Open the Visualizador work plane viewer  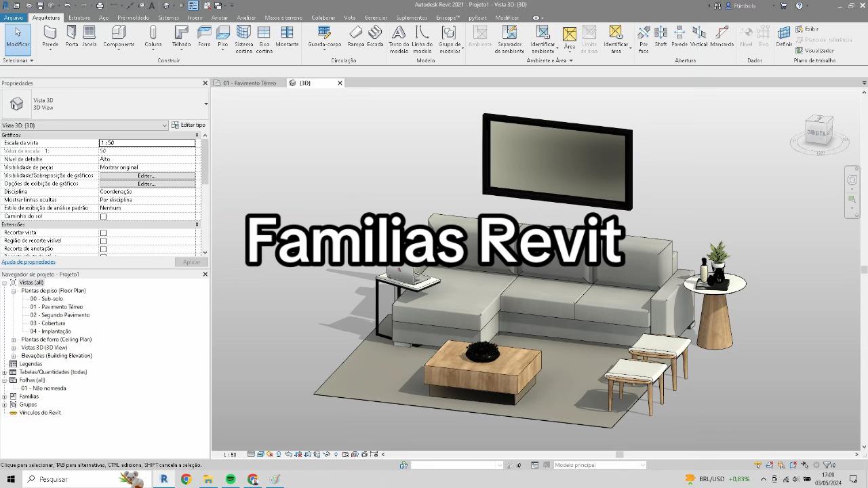[x=814, y=50]
